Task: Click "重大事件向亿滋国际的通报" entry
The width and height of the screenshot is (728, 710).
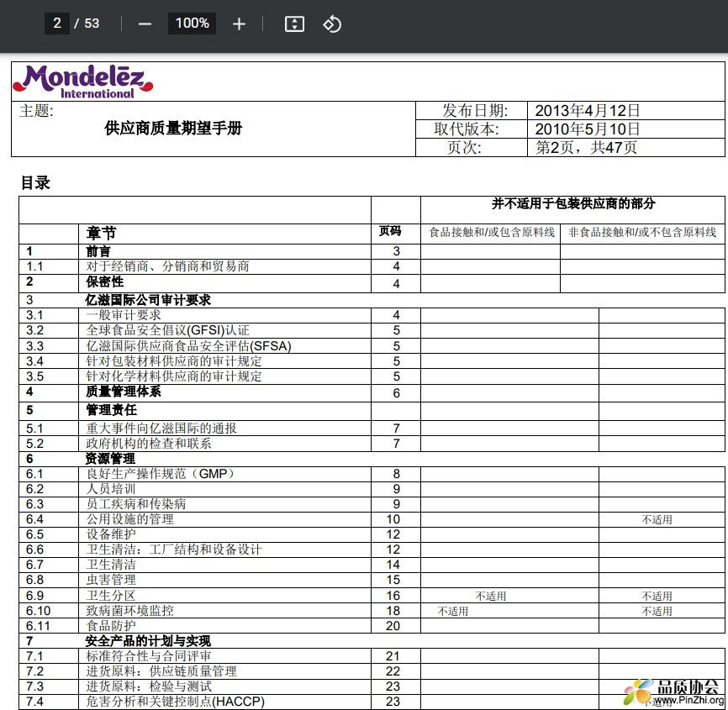Action: pyautogui.click(x=161, y=429)
